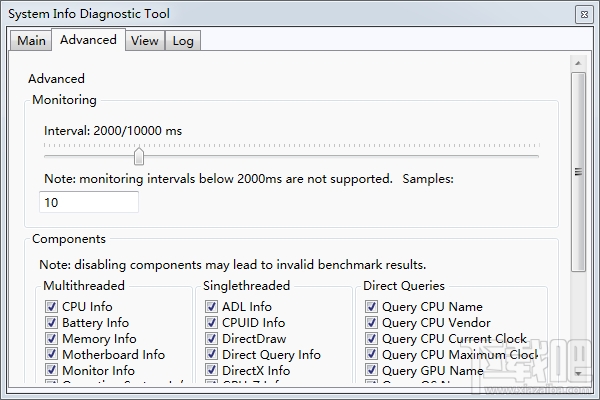
Task: Close the System Info Diagnostic Tool window
Action: tap(583, 14)
